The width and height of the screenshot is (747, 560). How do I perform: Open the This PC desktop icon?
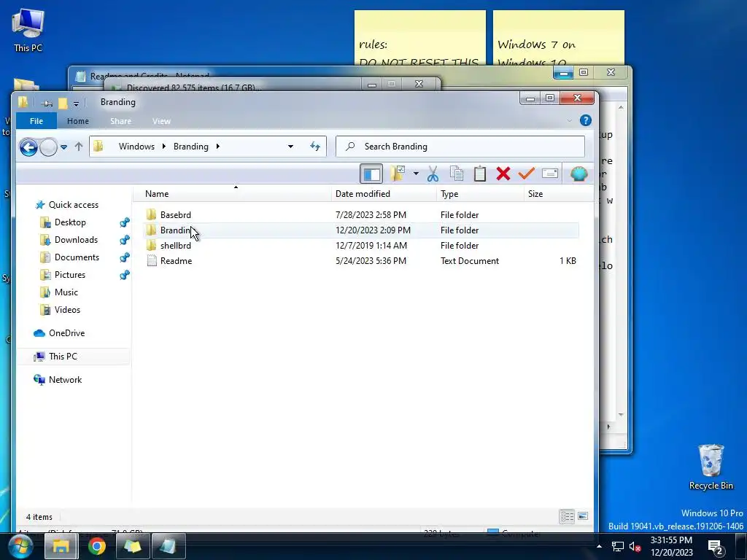[x=28, y=31]
